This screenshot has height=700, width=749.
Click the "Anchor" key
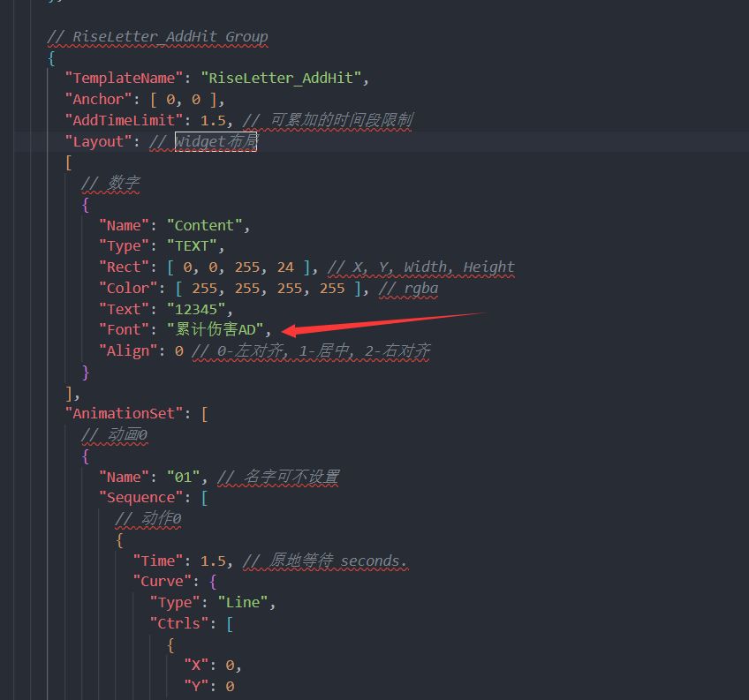(x=98, y=100)
